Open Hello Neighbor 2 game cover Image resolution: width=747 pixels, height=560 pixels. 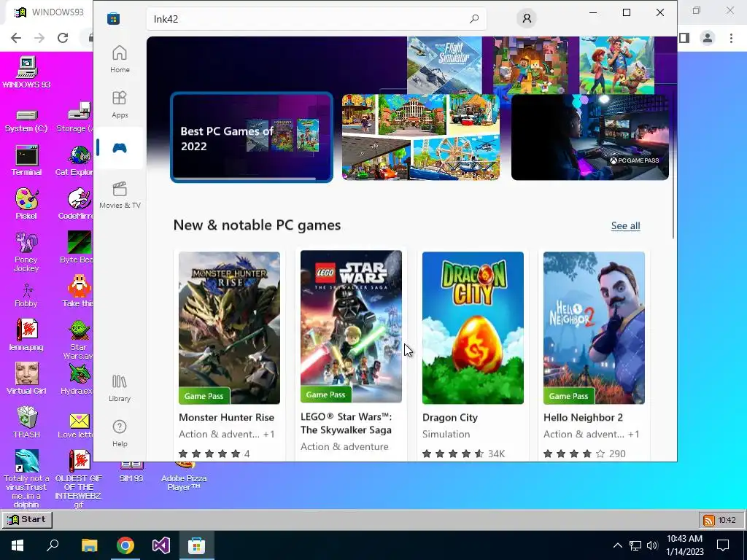[x=594, y=327]
